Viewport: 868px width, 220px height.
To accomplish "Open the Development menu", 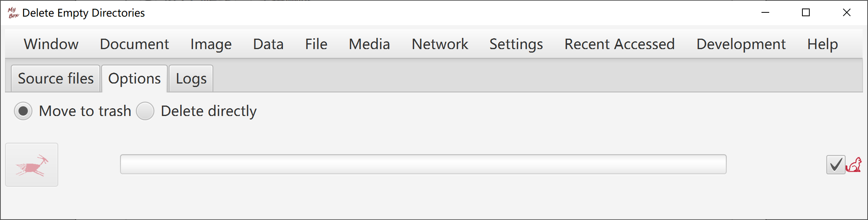I will (741, 44).
